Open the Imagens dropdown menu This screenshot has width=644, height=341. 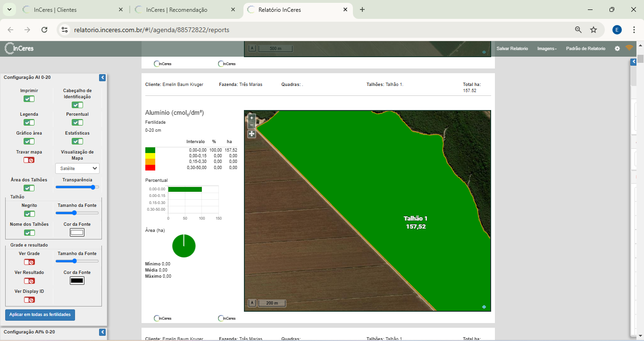(547, 49)
